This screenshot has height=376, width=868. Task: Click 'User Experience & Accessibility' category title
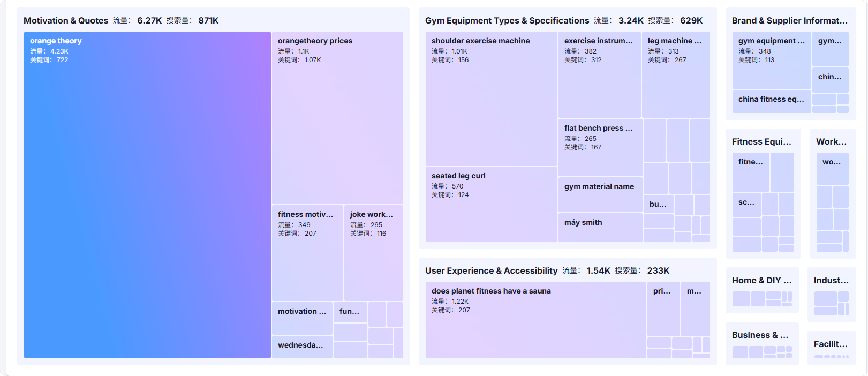pyautogui.click(x=491, y=270)
